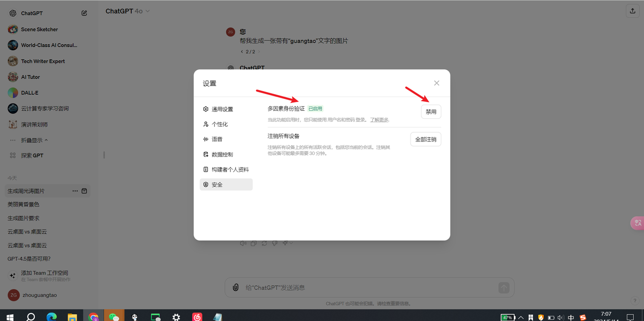
Task: Open Settings gear from taskbar
Action: pyautogui.click(x=176, y=317)
